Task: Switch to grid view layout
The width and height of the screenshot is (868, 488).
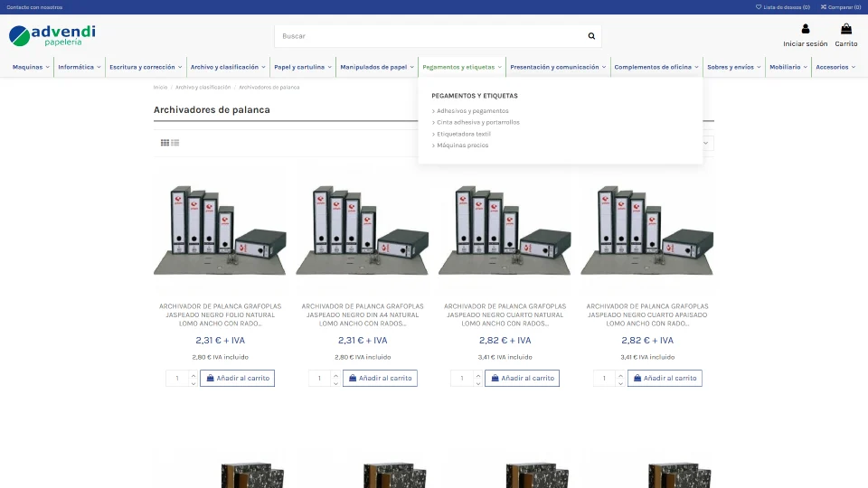Action: point(165,143)
